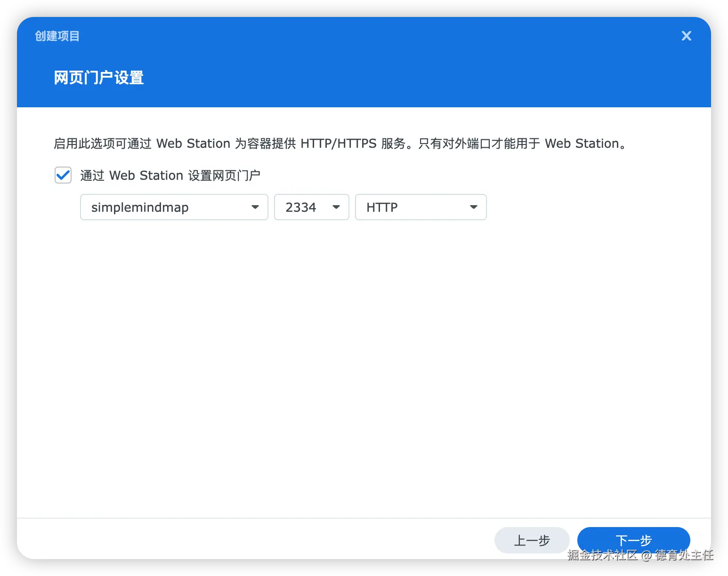Click the 启用此选项可通过 Web Station description text
This screenshot has width=728, height=576.
coord(340,144)
